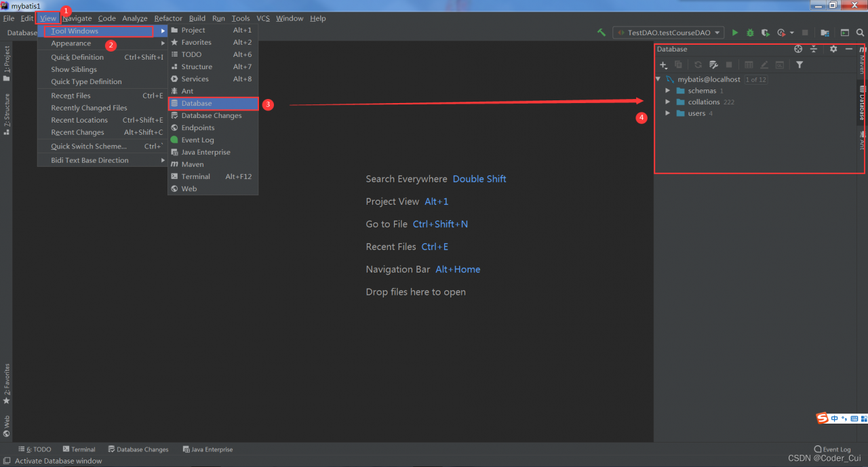Expand the collations folder arrow

click(x=667, y=102)
